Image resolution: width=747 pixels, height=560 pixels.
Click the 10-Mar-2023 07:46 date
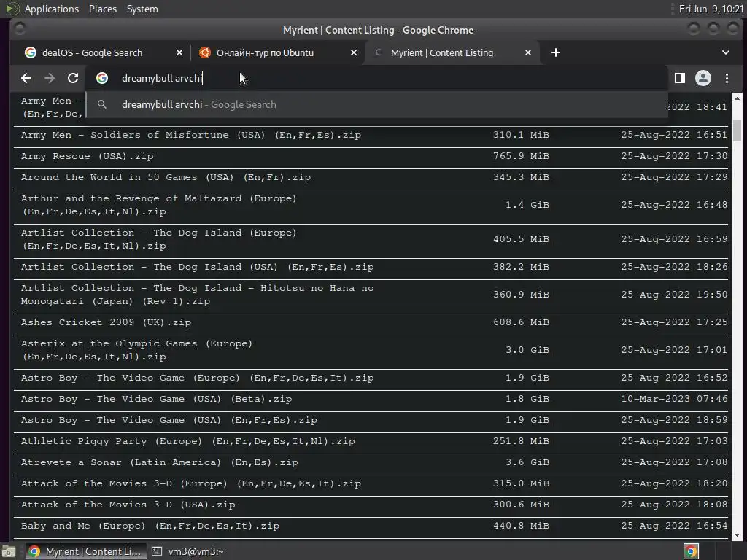pos(674,399)
